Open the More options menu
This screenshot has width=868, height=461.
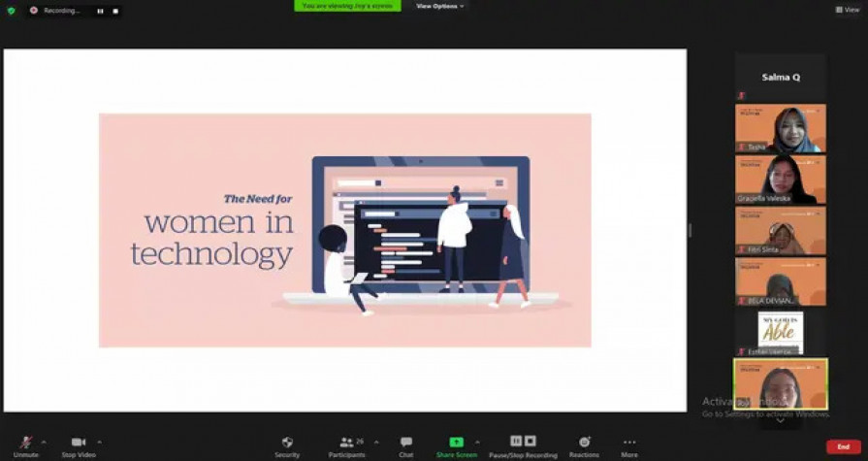pyautogui.click(x=629, y=444)
